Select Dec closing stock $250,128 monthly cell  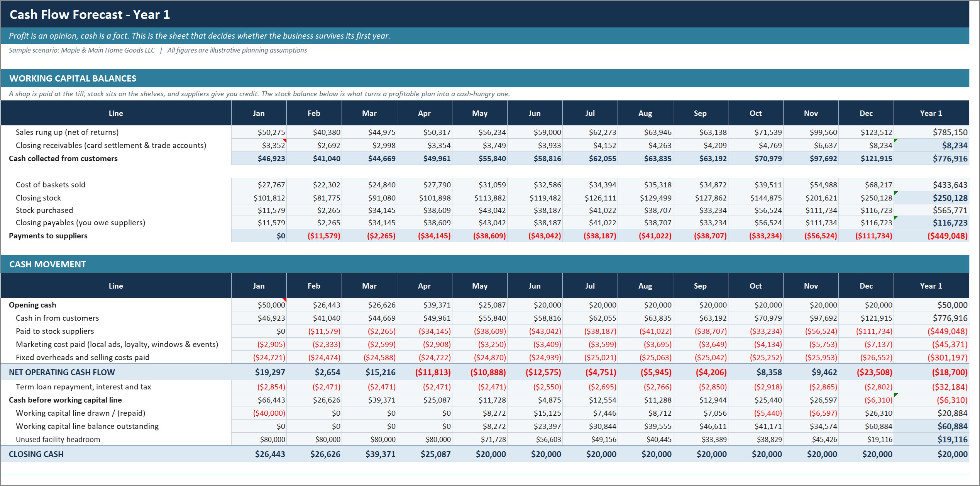[x=866, y=198]
